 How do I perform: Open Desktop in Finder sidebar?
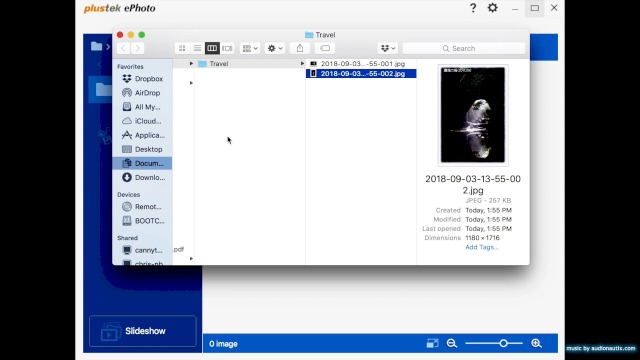[x=142, y=149]
